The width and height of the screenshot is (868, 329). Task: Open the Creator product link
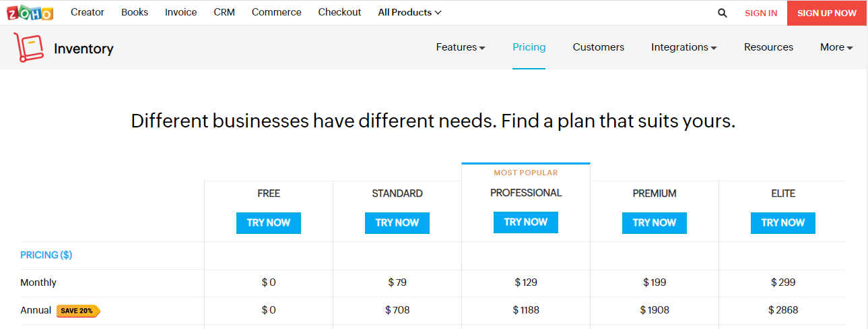click(x=88, y=12)
